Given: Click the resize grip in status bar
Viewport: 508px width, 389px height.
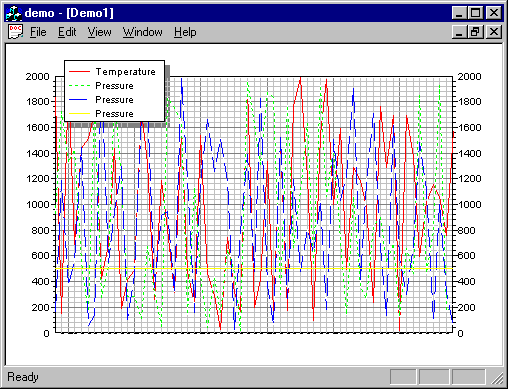Looking at the screenshot, I should (x=497, y=378).
